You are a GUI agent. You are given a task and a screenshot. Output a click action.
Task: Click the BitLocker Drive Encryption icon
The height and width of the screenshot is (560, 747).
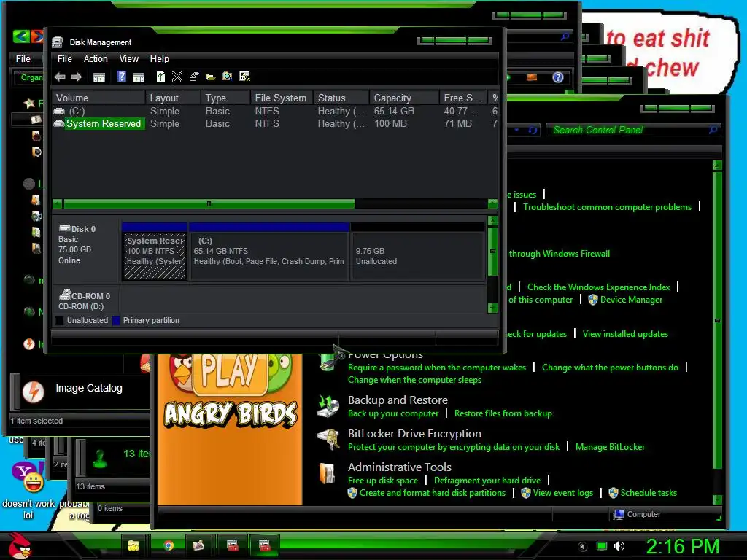tap(328, 439)
